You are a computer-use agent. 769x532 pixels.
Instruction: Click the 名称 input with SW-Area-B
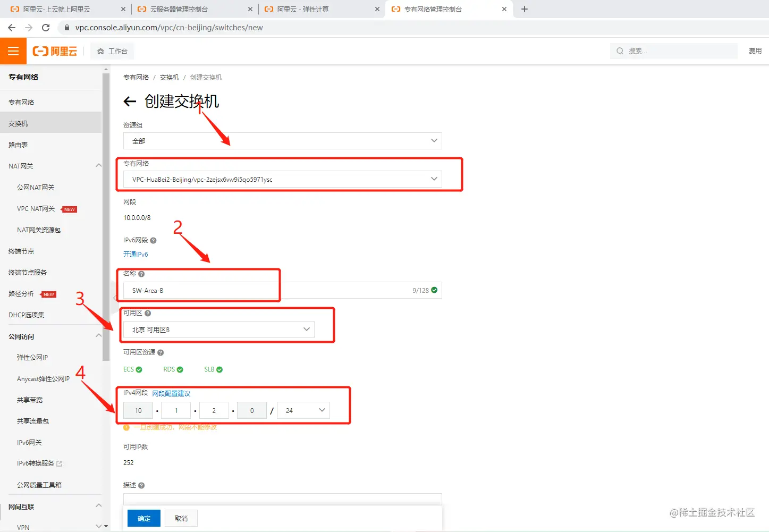click(x=283, y=290)
